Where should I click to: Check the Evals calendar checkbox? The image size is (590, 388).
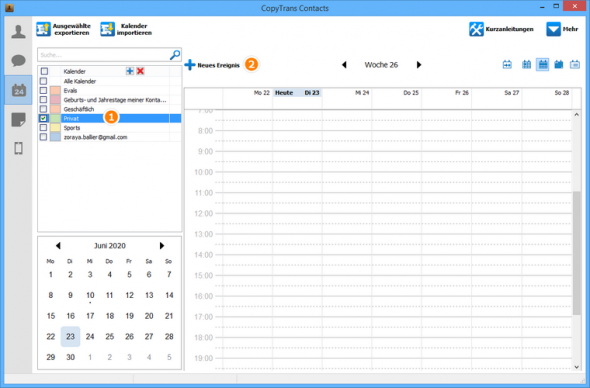44,90
